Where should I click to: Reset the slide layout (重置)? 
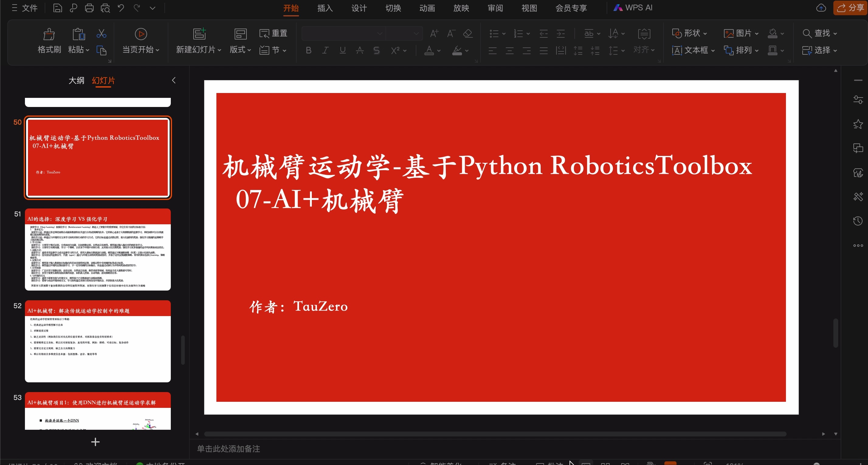[274, 33]
